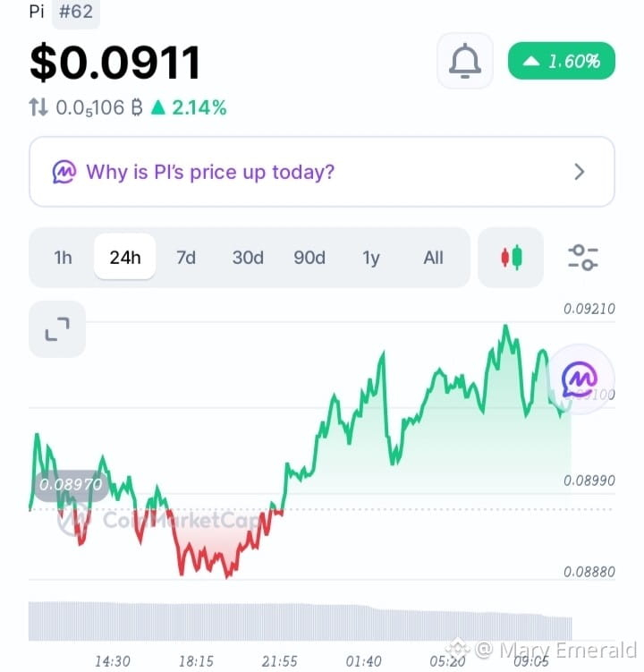Expand chart to fullscreen

[57, 329]
